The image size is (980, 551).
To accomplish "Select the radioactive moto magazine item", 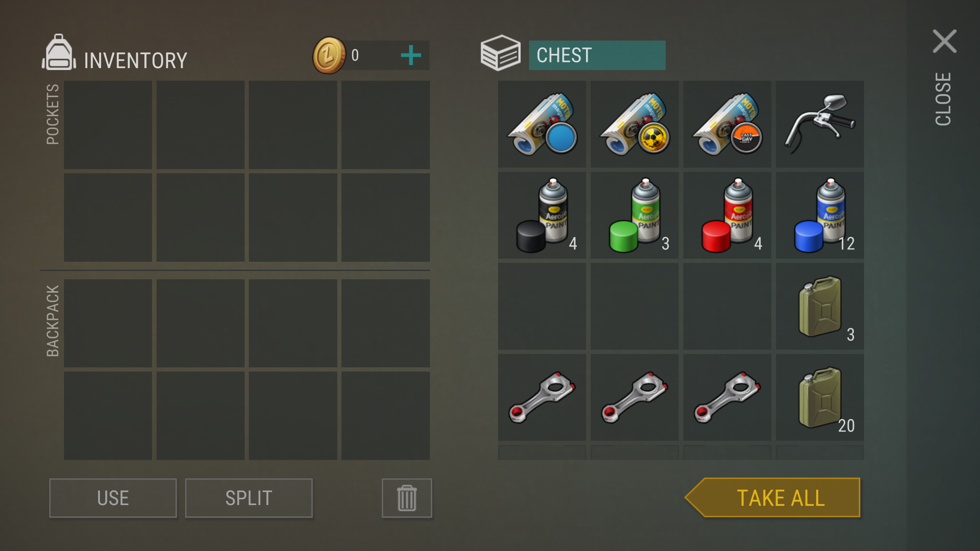I will (x=634, y=124).
